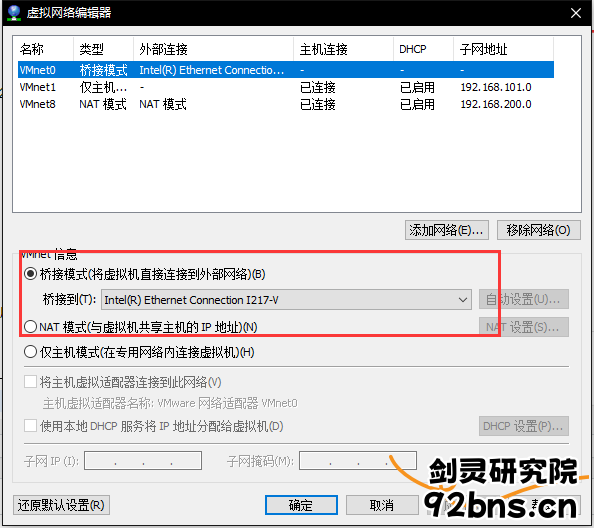Click the 子网掩码 input field

pyautogui.click(x=358, y=461)
